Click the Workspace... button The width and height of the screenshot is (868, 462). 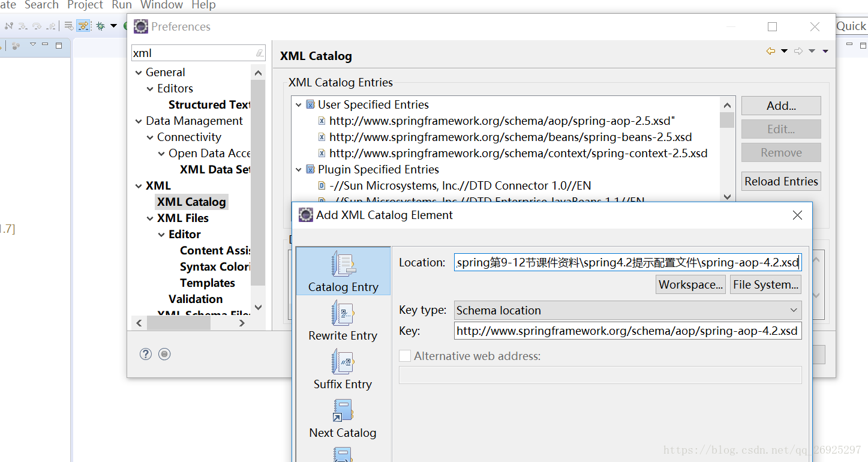pyautogui.click(x=690, y=284)
